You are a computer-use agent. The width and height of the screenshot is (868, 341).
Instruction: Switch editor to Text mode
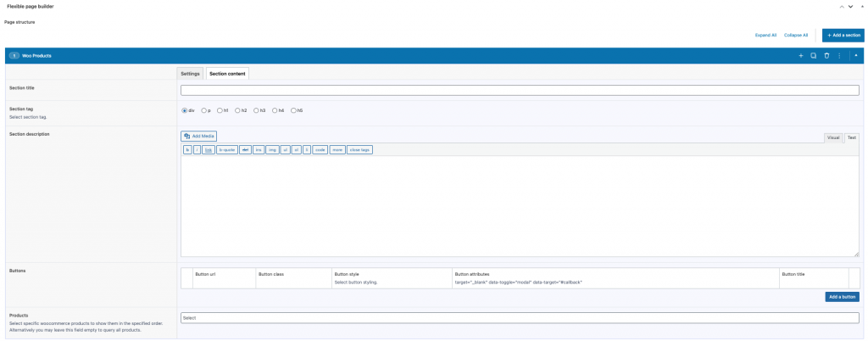coord(851,137)
